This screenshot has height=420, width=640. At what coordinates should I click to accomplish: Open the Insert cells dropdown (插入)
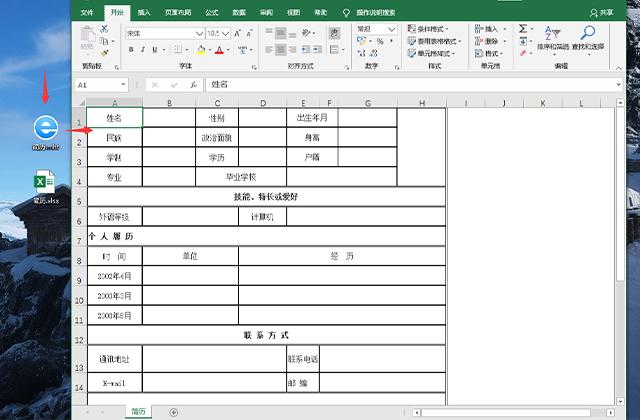click(x=504, y=29)
